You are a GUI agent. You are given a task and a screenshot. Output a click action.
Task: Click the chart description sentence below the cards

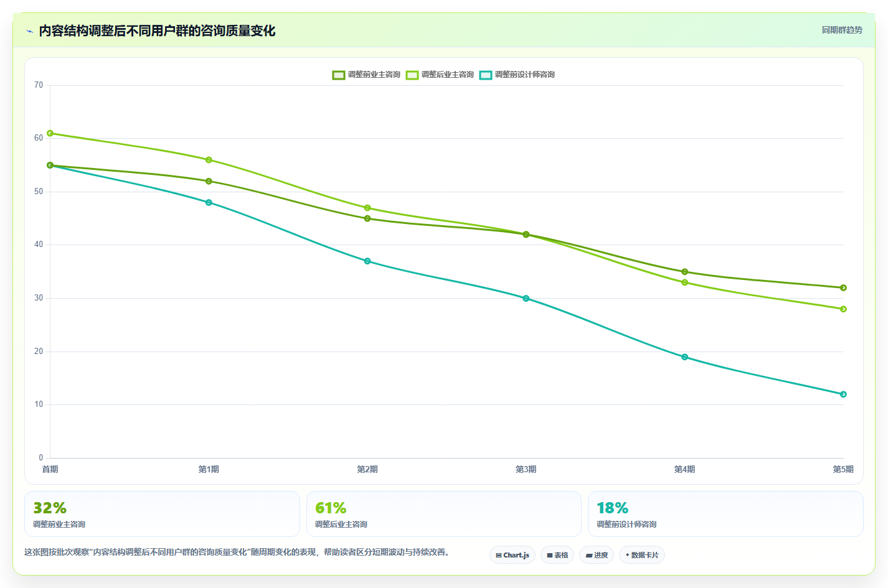(x=237, y=553)
